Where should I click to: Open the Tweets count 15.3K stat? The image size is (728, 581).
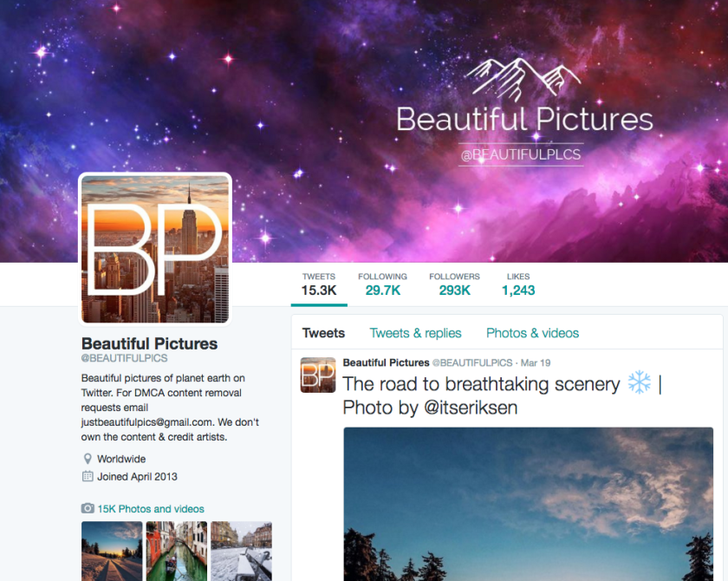(x=319, y=284)
